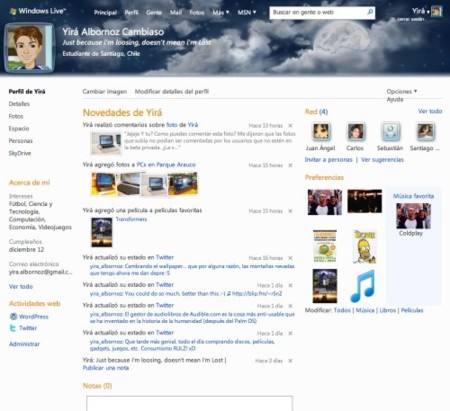Open the small user avatar at top right
The image size is (450, 411).
tap(436, 12)
